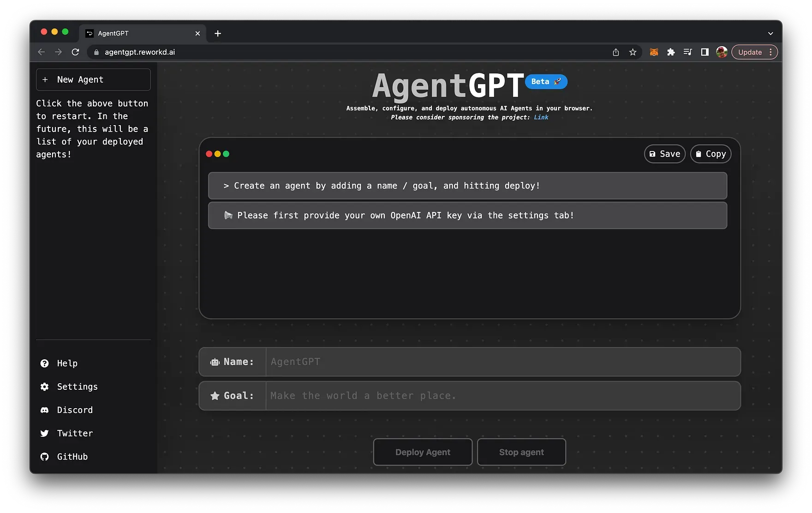Click the Stop agent button

pyautogui.click(x=521, y=452)
